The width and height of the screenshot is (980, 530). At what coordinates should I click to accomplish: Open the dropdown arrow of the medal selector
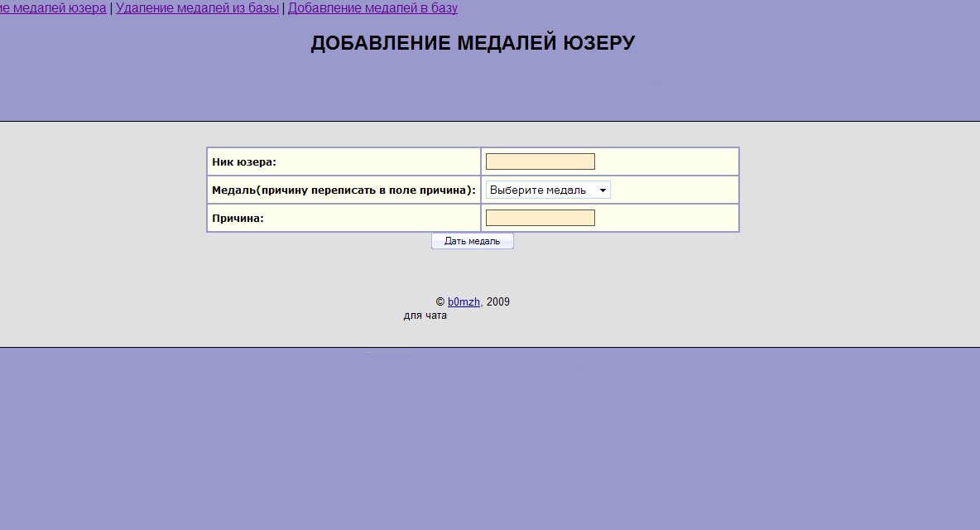click(x=603, y=190)
